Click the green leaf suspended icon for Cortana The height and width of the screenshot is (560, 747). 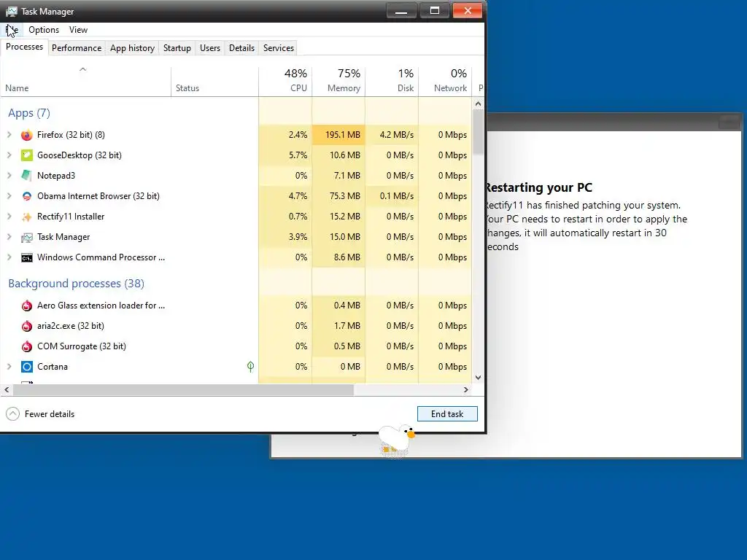point(251,367)
